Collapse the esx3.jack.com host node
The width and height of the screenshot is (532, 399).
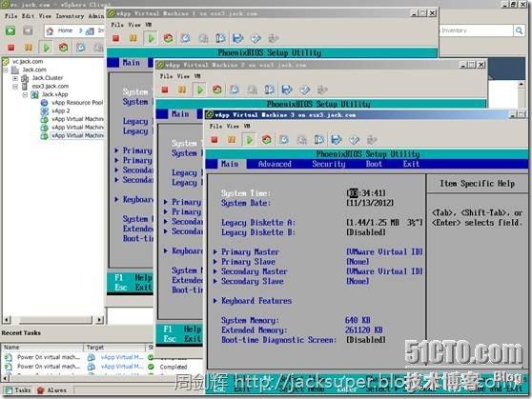point(15,87)
